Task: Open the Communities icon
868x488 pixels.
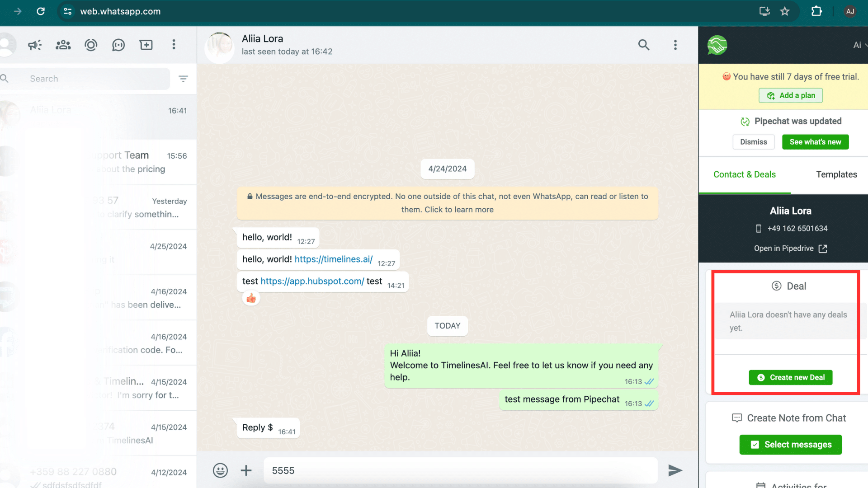Action: [63, 45]
